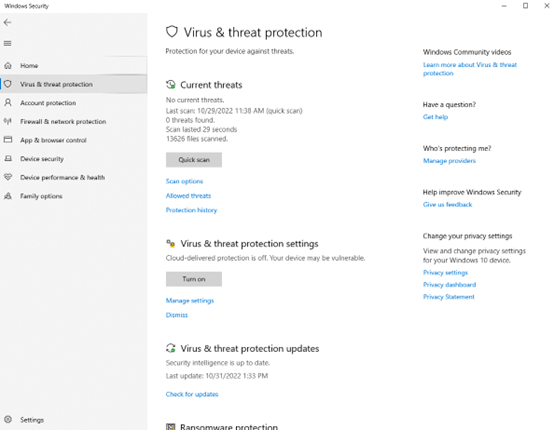
Task: Turn on cloud-delivered protection
Action: point(194,279)
